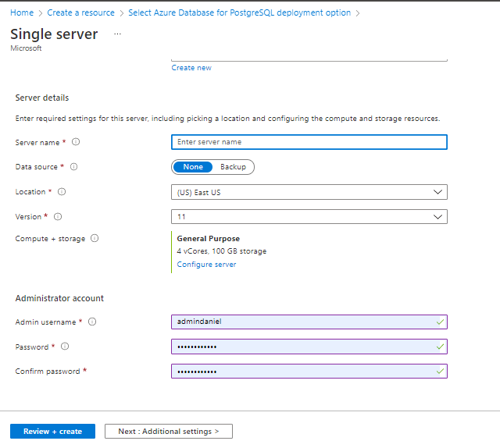The width and height of the screenshot is (500, 448).
Task: Expand the Version dropdown
Action: point(309,217)
